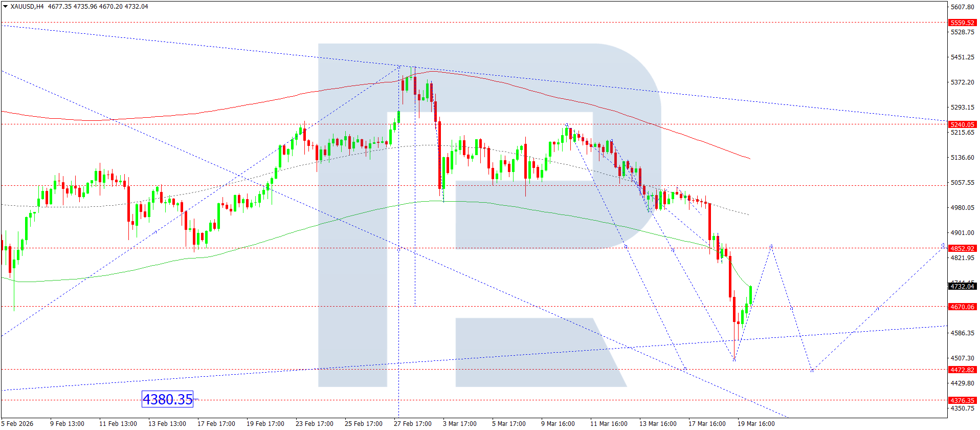Click the 9 Mar 16:00 time label

558,423
